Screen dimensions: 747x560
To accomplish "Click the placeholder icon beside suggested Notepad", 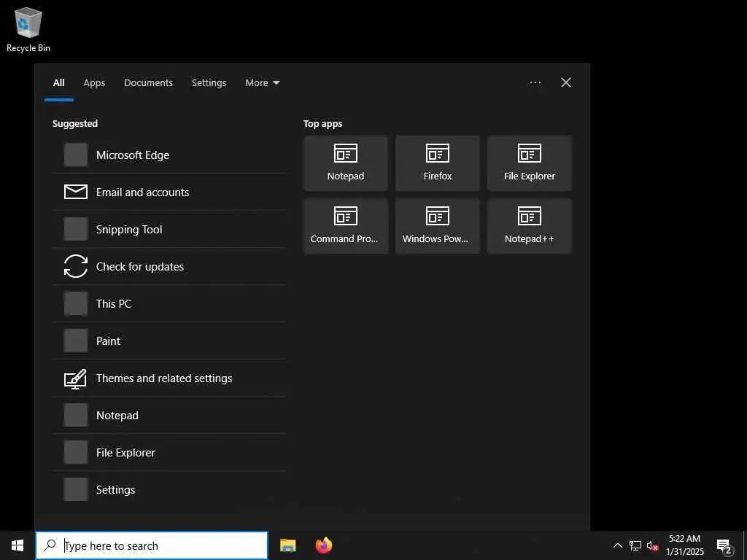I will [76, 415].
